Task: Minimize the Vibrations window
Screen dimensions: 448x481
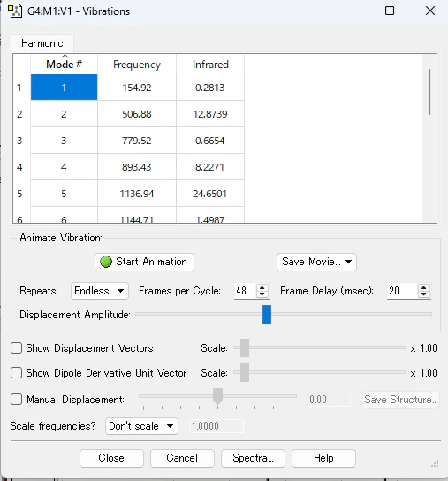Action: pyautogui.click(x=350, y=11)
